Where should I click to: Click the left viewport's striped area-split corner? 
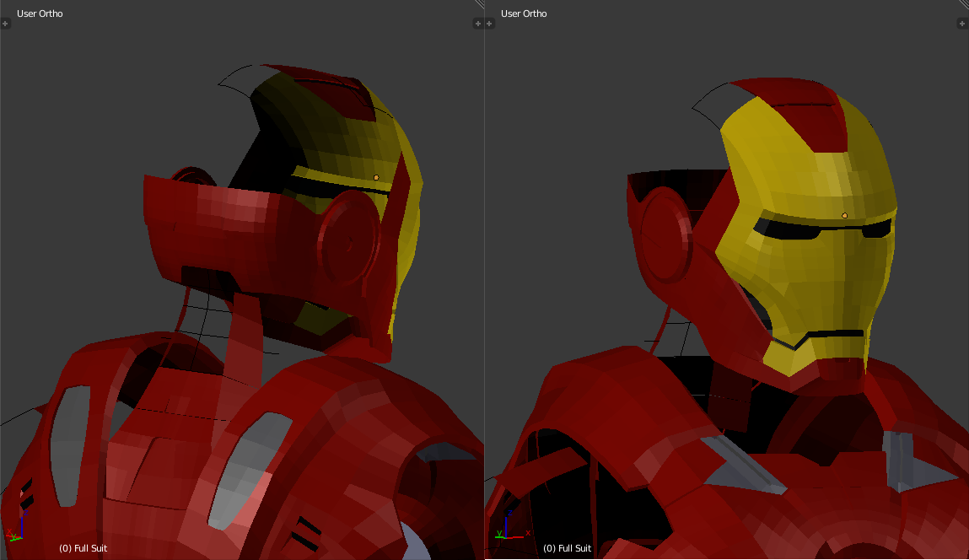point(480,3)
